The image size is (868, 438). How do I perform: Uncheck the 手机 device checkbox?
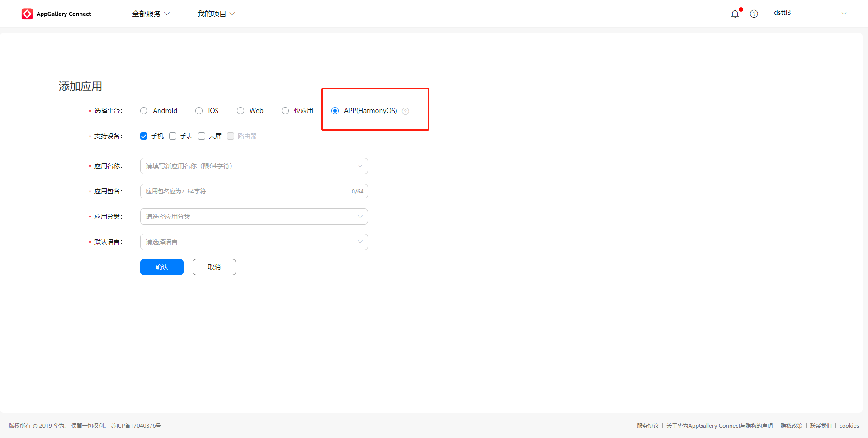(x=144, y=136)
